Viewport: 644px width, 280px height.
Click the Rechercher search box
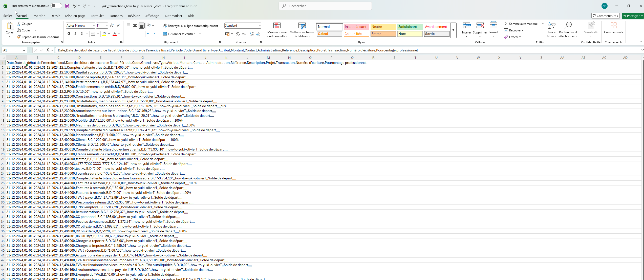325,6
